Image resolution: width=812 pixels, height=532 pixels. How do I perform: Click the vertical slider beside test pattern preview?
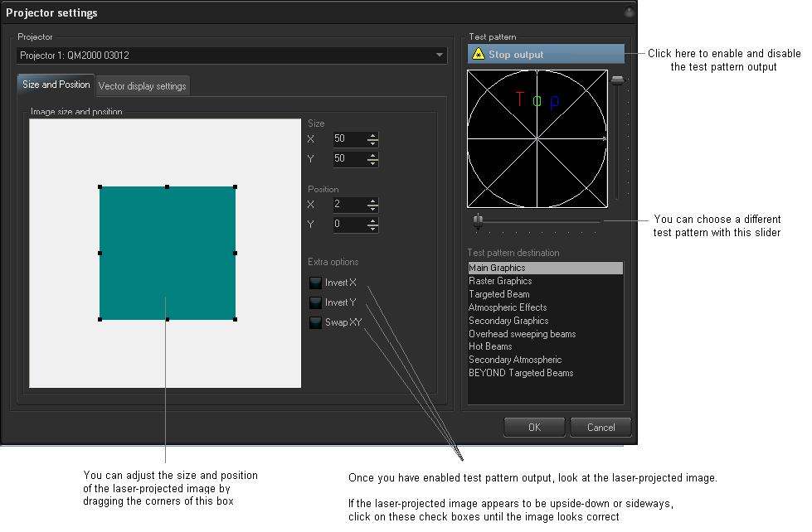click(x=617, y=80)
